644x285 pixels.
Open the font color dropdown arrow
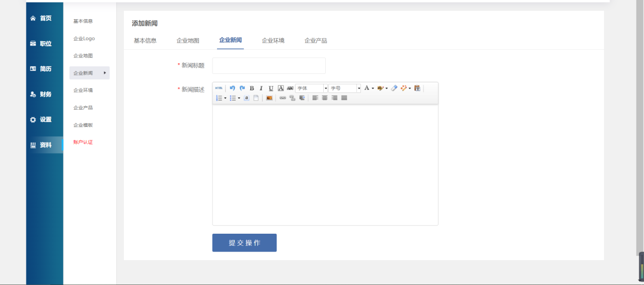tap(373, 88)
